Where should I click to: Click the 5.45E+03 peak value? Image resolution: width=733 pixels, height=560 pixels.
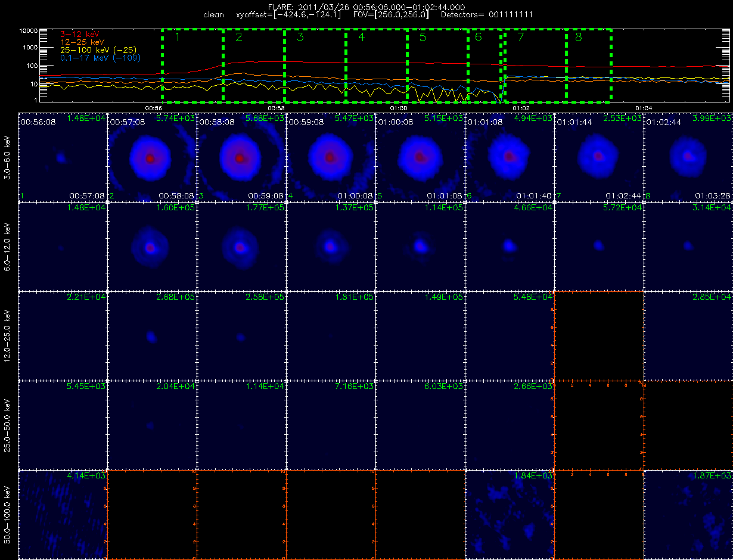tap(86, 386)
